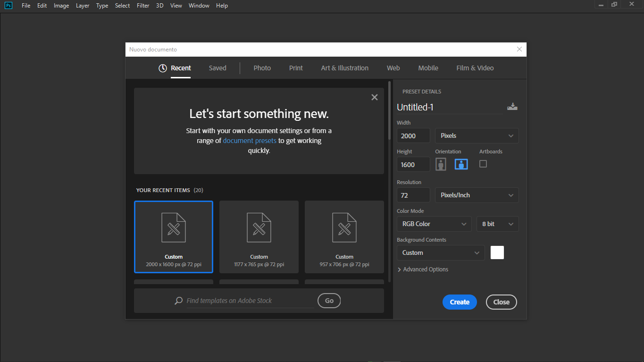This screenshot has width=644, height=362.
Task: Open the Pixels/Inch resolution dropdown
Action: 477,195
